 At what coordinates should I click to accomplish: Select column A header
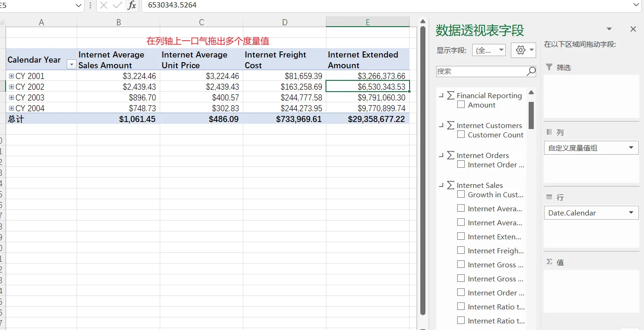[x=42, y=22]
